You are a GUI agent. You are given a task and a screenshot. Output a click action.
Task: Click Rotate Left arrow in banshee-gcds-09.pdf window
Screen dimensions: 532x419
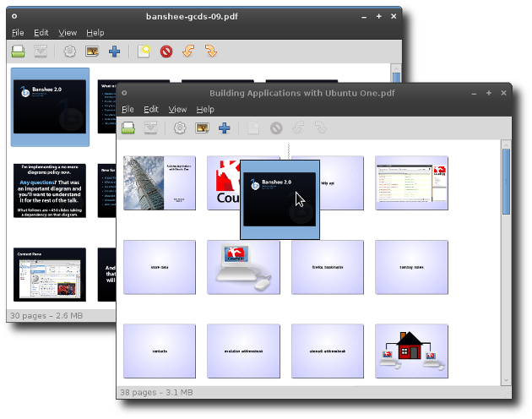coord(188,52)
